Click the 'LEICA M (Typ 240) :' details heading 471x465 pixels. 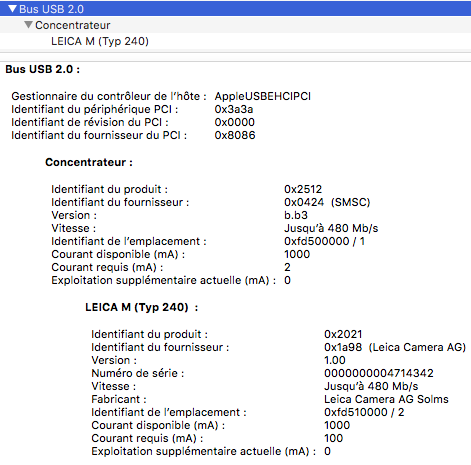[142, 307]
